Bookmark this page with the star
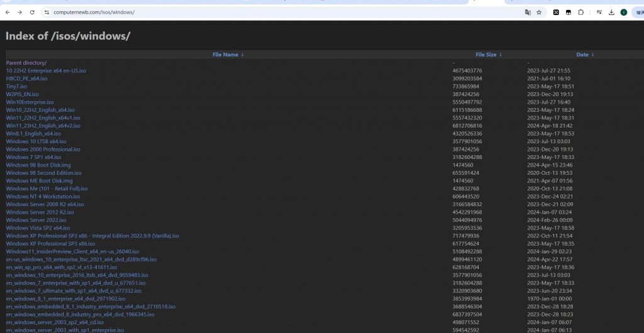Screen dimensions: 644x333 539,13
